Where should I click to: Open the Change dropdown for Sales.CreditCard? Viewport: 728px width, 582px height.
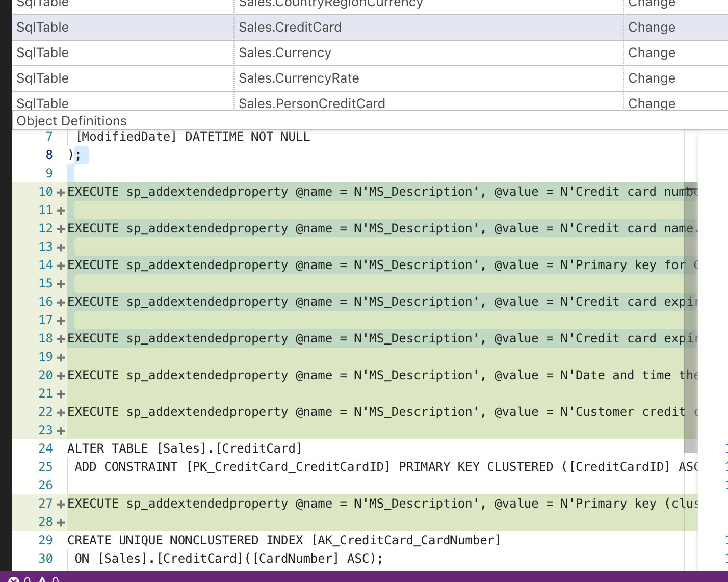tap(652, 27)
